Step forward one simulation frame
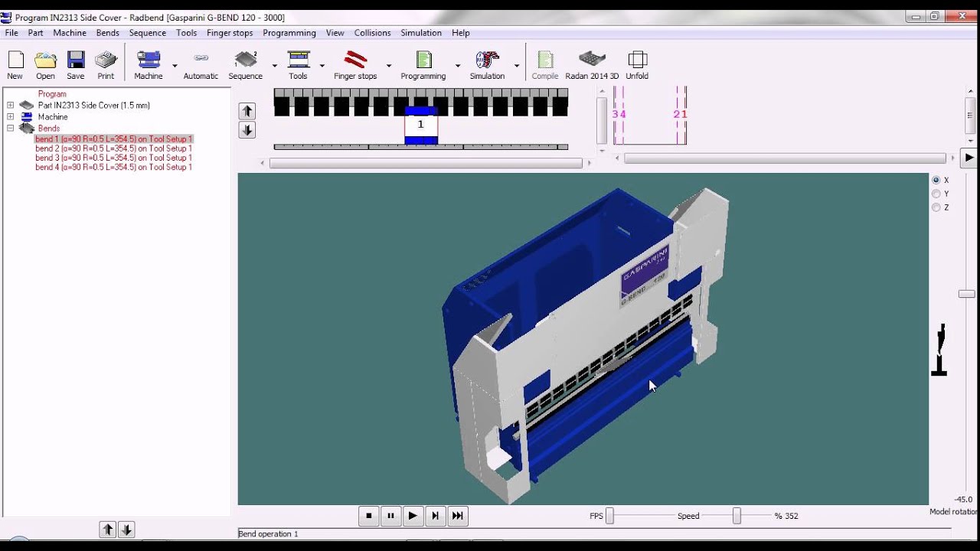The width and height of the screenshot is (980, 551). [435, 516]
